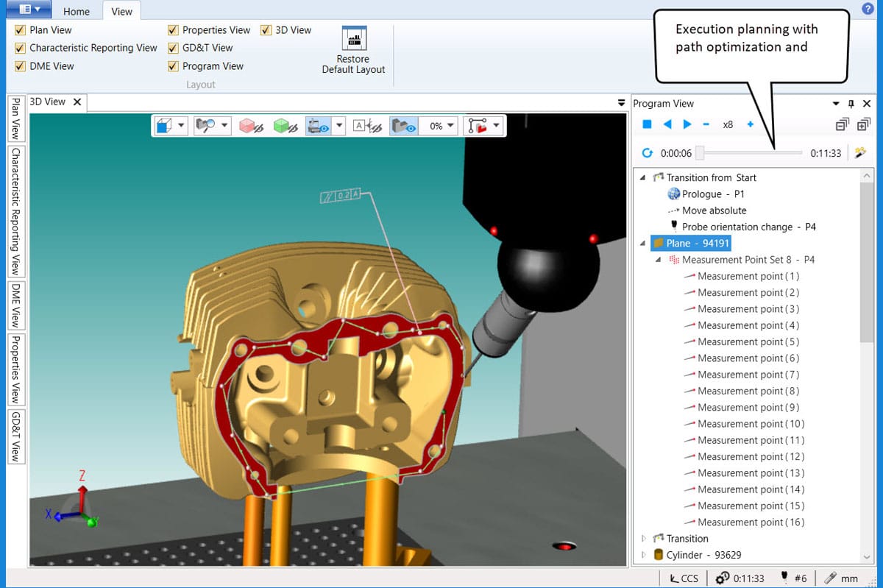The image size is (883, 588).
Task: Open the Characteristic Reporting View side tab
Action: [15, 210]
